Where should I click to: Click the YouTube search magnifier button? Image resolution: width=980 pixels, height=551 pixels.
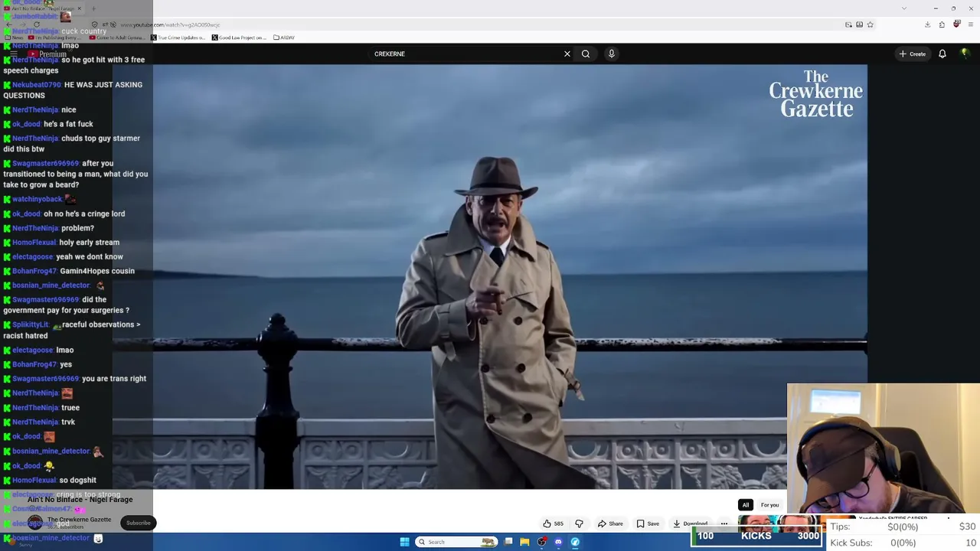[586, 54]
